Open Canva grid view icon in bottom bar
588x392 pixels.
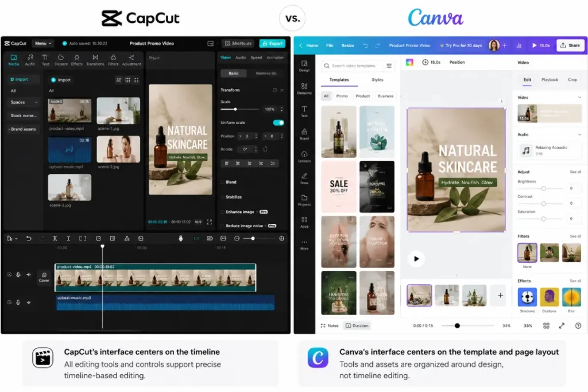click(x=546, y=325)
